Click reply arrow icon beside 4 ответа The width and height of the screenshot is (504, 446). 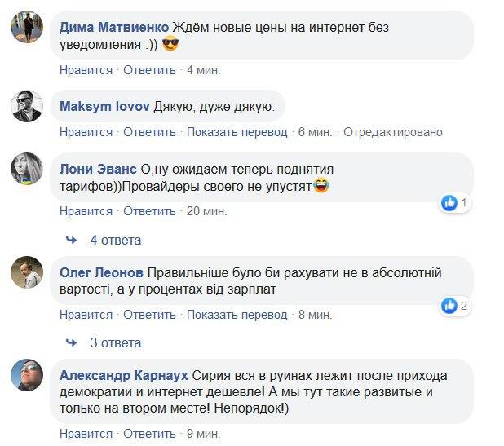point(72,241)
